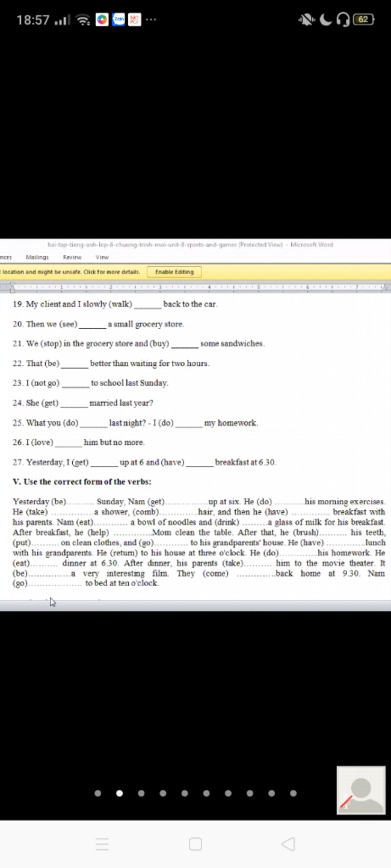Tap the battery level 62 indicator
The height and width of the screenshot is (868, 391).
(x=364, y=19)
